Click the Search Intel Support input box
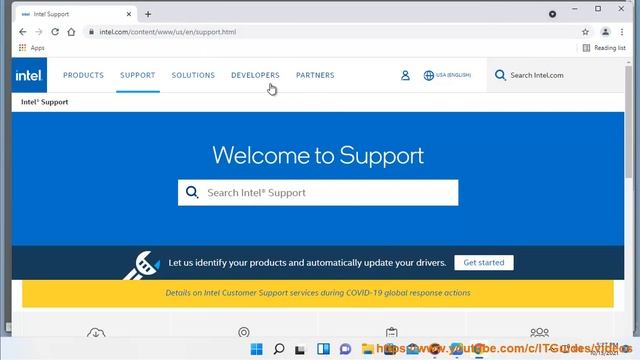Image resolution: width=640 pixels, height=360 pixels. pyautogui.click(x=318, y=193)
